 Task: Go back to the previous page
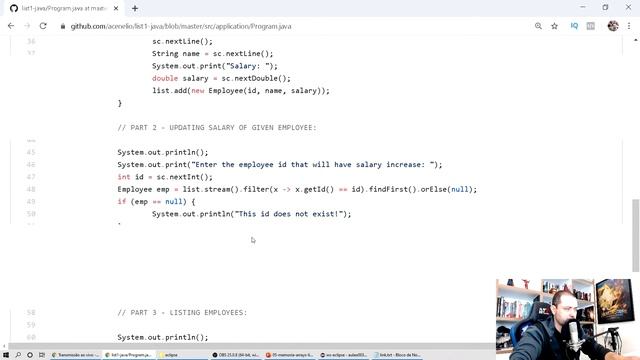coord(11,26)
